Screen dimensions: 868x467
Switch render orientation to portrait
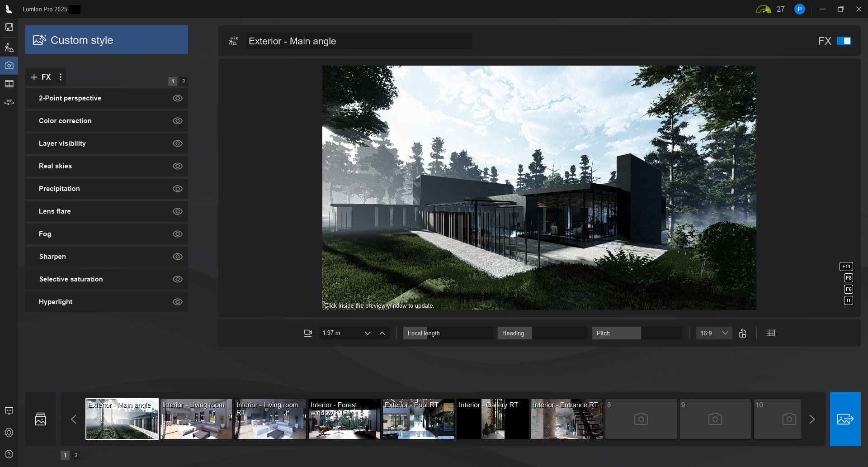click(x=743, y=333)
